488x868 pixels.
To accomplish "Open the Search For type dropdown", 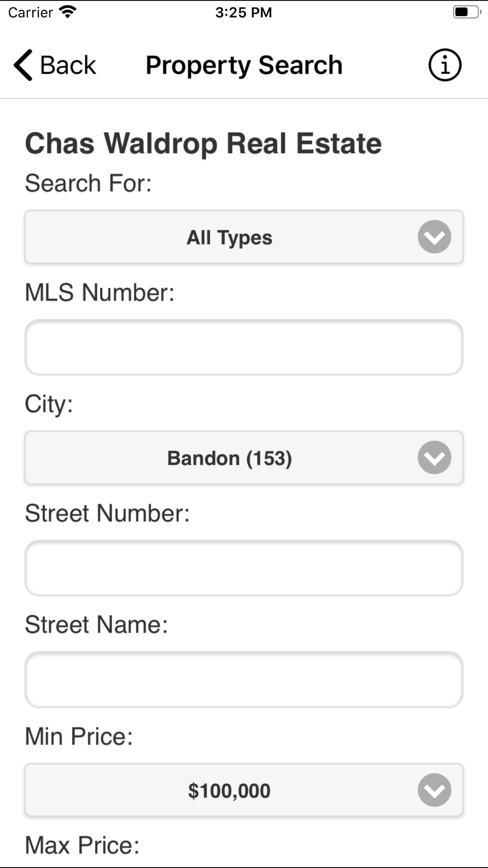I will point(244,237).
